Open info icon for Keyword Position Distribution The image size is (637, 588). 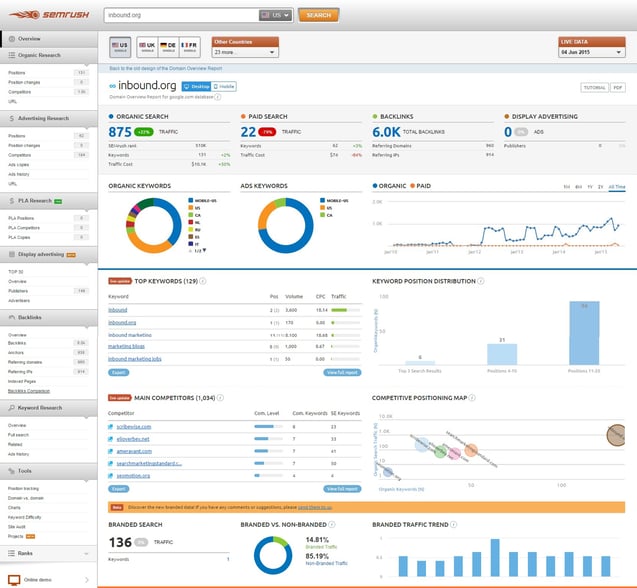click(481, 281)
